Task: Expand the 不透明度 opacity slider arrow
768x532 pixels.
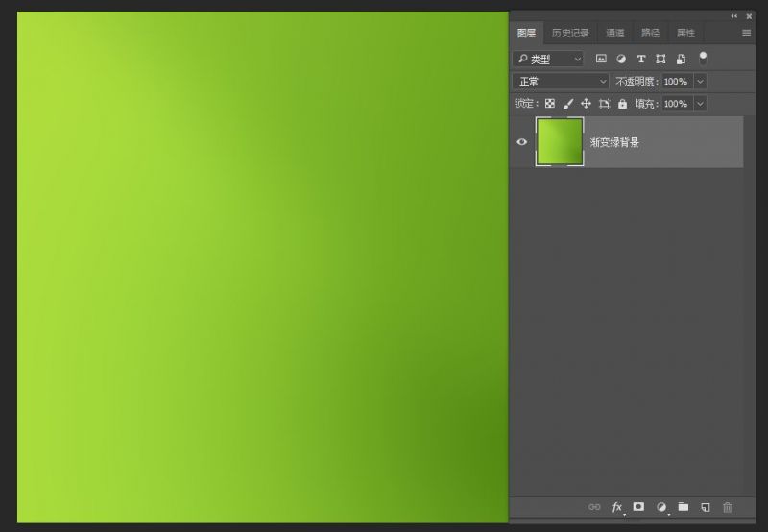Action: (700, 82)
